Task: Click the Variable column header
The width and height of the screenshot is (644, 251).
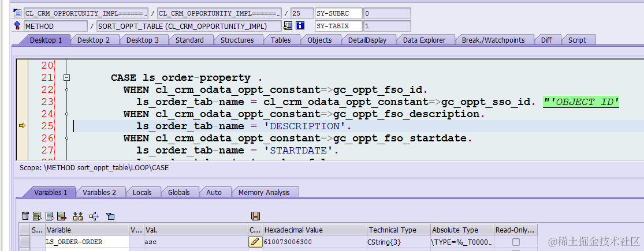Action: pyautogui.click(x=87, y=230)
